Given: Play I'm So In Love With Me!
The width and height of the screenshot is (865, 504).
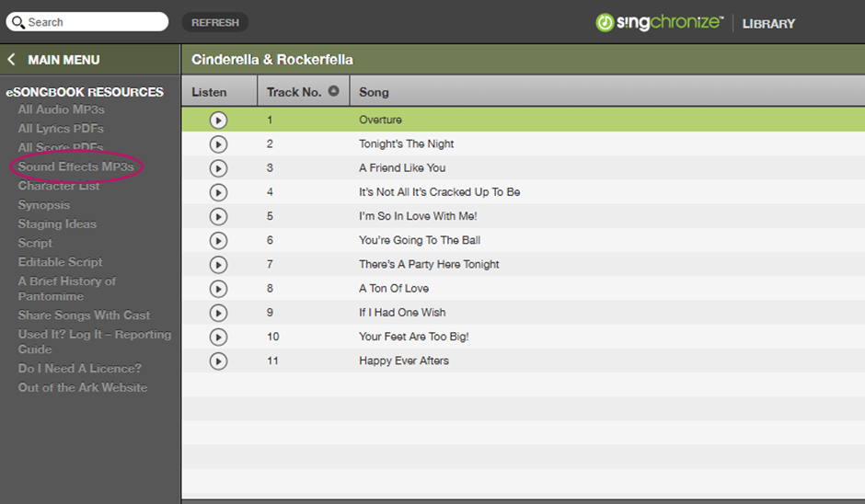Looking at the screenshot, I should (218, 216).
